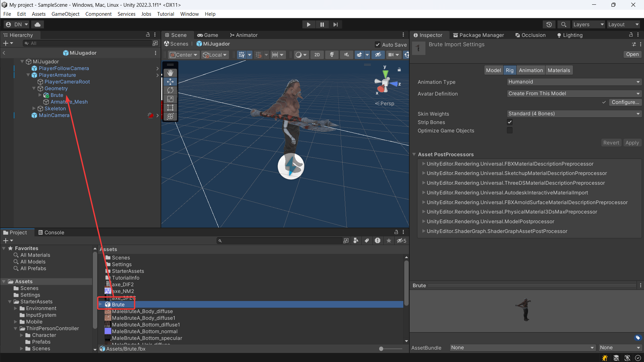The height and width of the screenshot is (362, 644).
Task: Select the Animation import tab
Action: coord(531,70)
